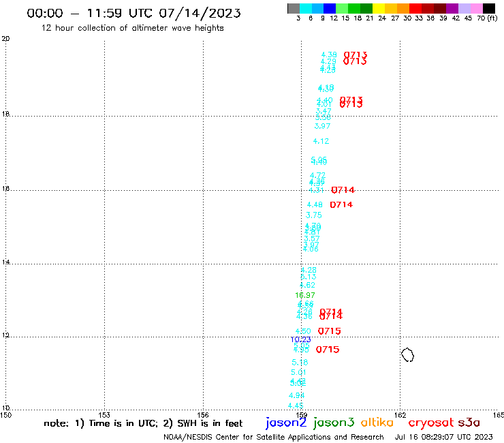The height and width of the screenshot is (443, 504).
Task: Click the chart title date 07/14/2023
Action: pos(200,13)
